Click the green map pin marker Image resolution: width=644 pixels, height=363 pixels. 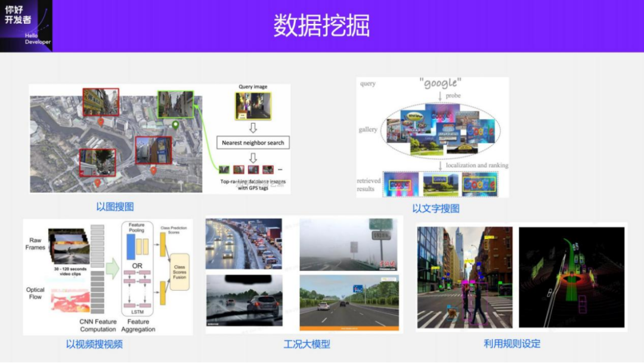point(175,125)
